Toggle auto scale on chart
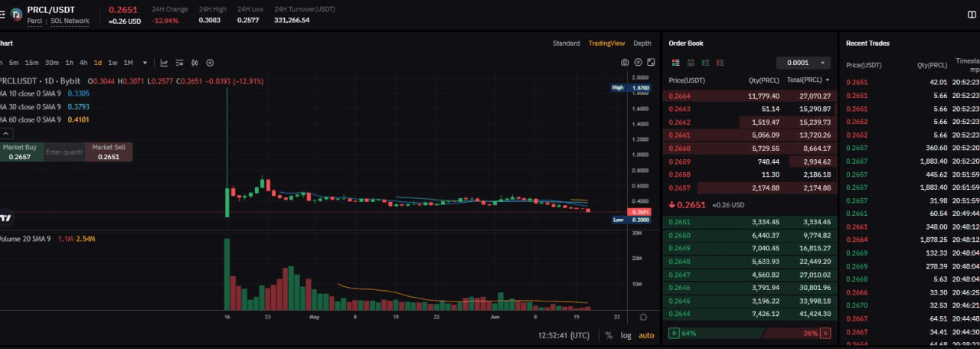This screenshot has width=980, height=349. [646, 335]
